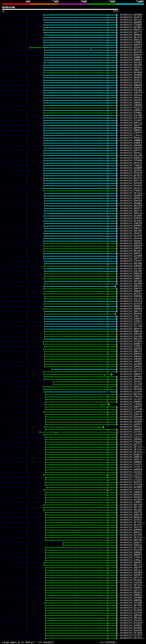Select the UniRef100_P40911 label
The height and width of the screenshot is (644, 146).
[131, 580]
